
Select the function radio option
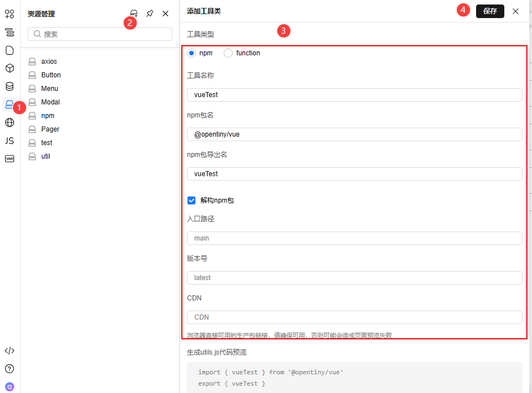click(x=228, y=53)
